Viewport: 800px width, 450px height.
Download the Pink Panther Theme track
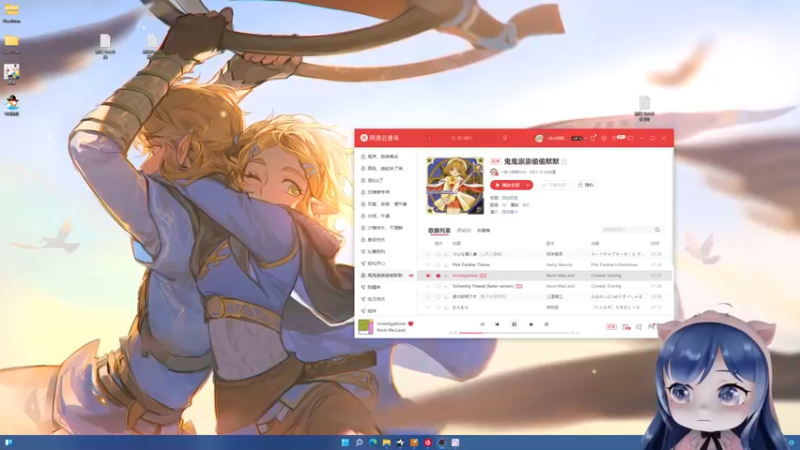tap(445, 265)
